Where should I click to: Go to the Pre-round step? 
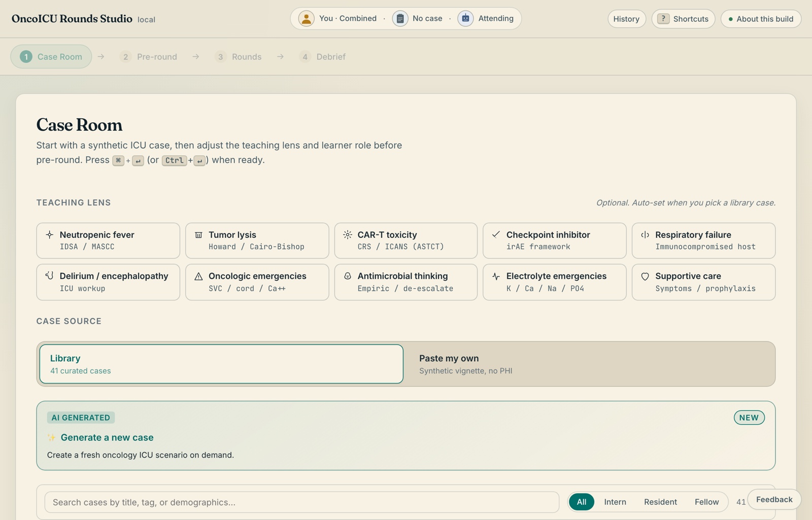(149, 56)
